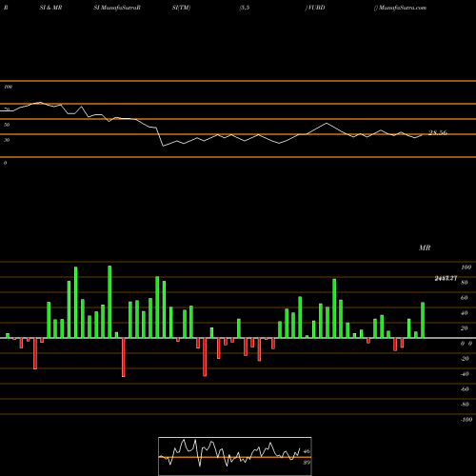Click the SI & MR header text
476x476 pixels.
coord(50,8)
